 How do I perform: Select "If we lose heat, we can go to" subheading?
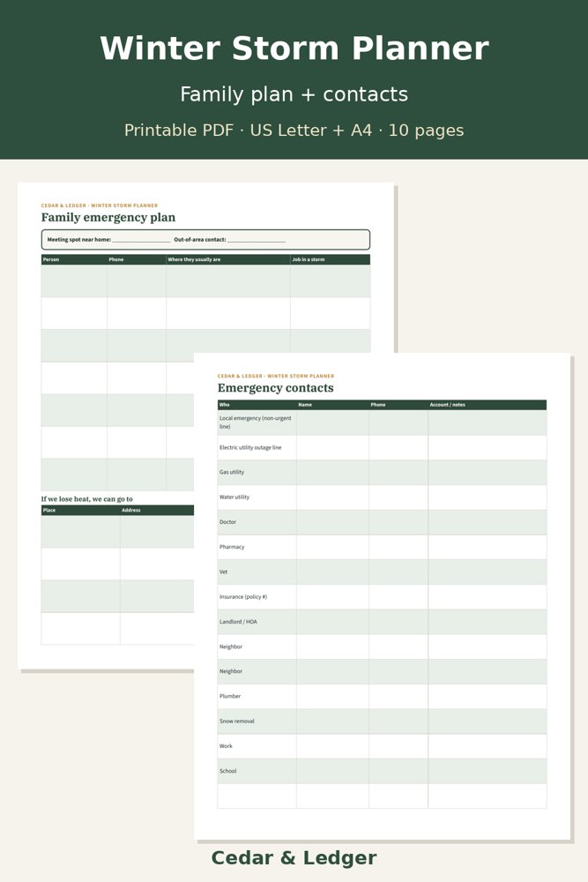(87, 499)
